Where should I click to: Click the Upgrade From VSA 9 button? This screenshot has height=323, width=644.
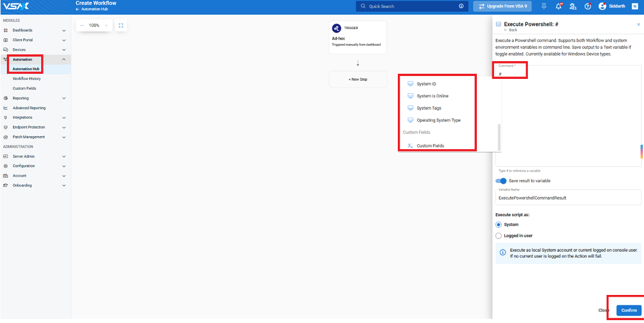coord(503,6)
